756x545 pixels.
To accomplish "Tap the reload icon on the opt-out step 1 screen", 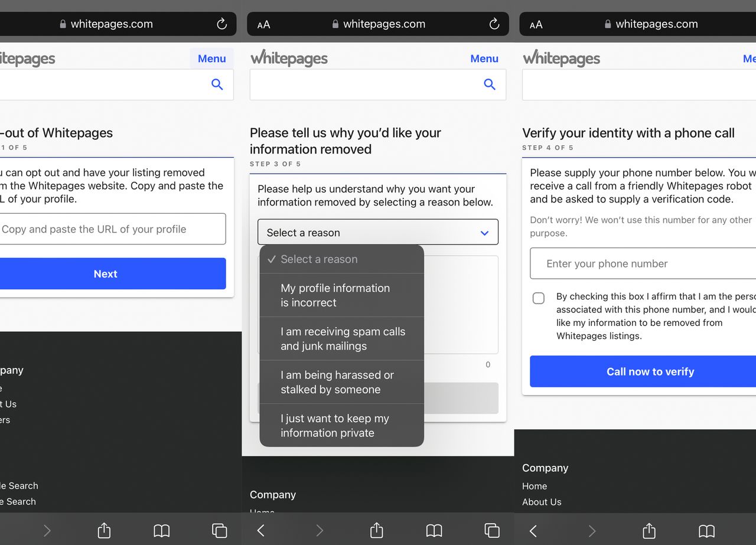I will click(x=221, y=24).
